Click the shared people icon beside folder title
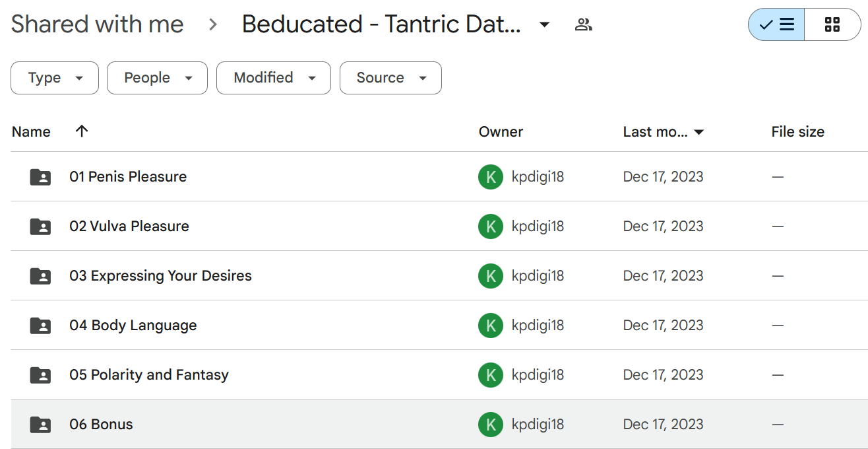 (583, 25)
